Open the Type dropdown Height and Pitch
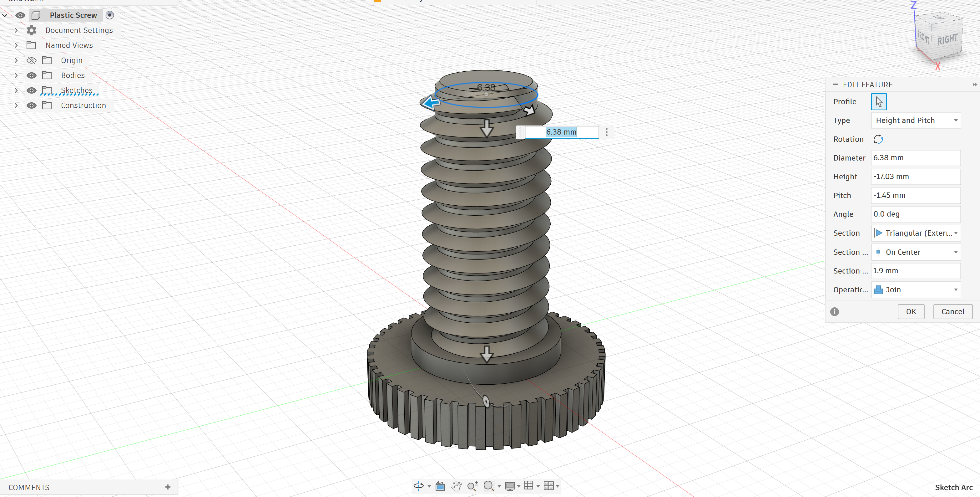 pos(916,120)
